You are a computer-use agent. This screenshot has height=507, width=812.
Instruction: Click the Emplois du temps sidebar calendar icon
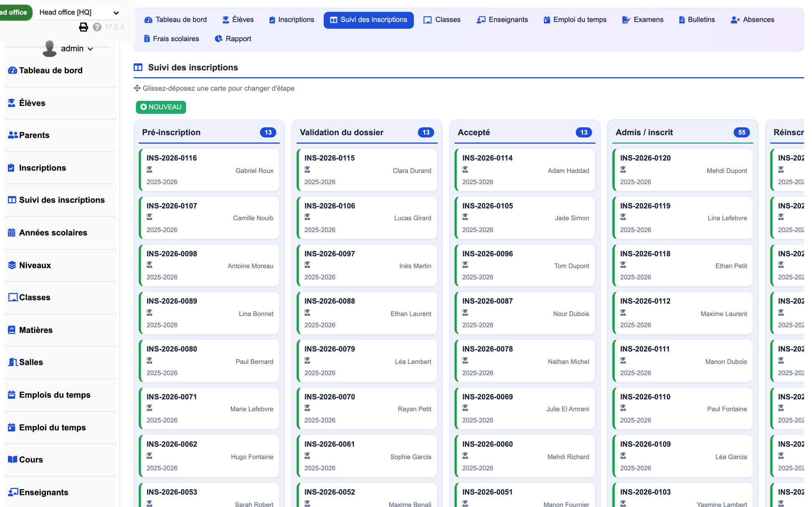pos(12,394)
